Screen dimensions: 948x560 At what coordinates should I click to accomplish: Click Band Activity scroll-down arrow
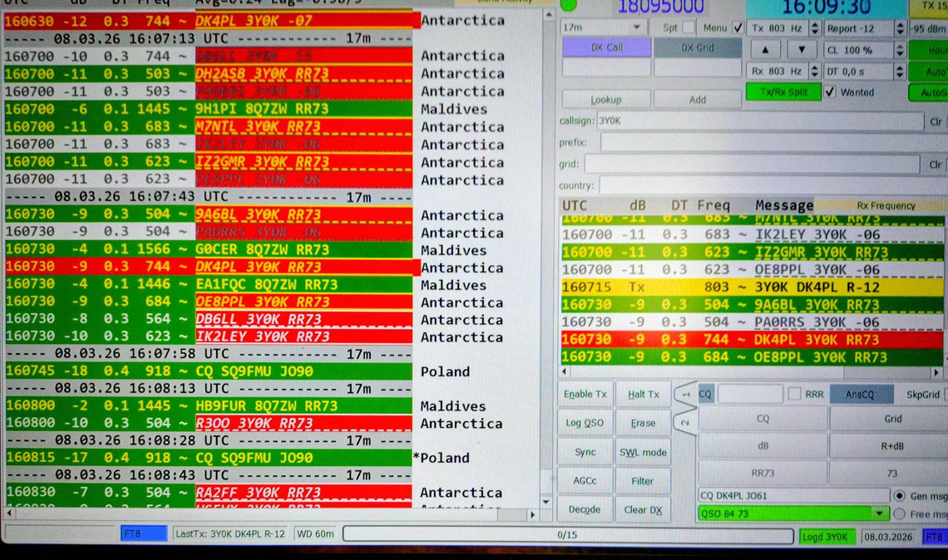pos(546,502)
